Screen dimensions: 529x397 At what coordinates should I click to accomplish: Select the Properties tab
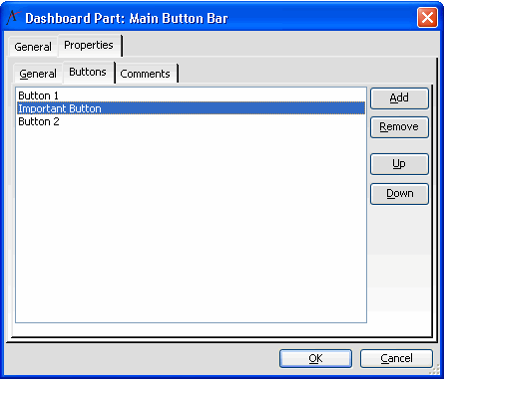click(x=89, y=45)
